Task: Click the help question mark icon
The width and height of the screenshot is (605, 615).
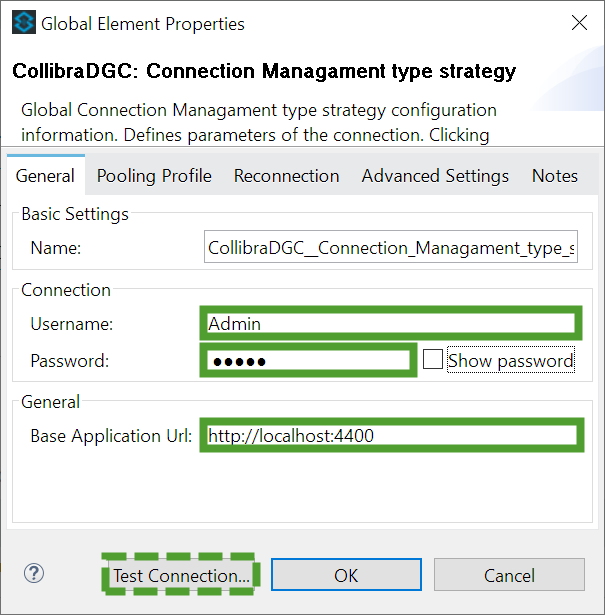Action: click(x=34, y=574)
